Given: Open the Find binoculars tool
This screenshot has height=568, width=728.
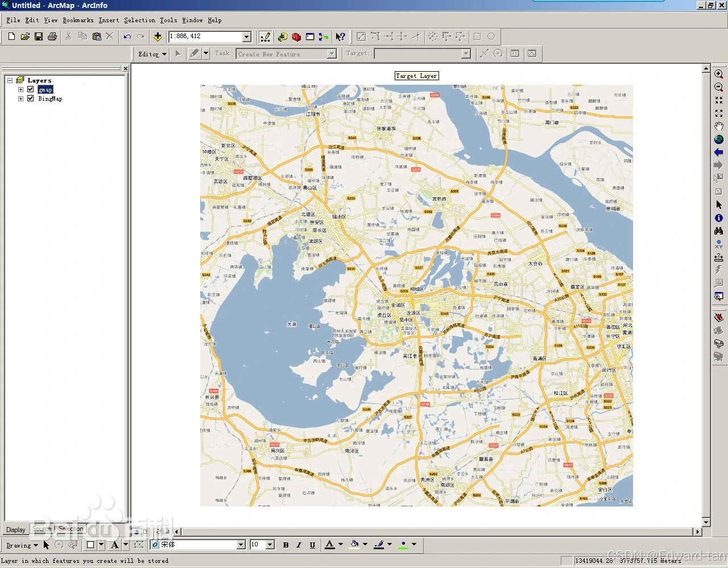Looking at the screenshot, I should coord(719,231).
